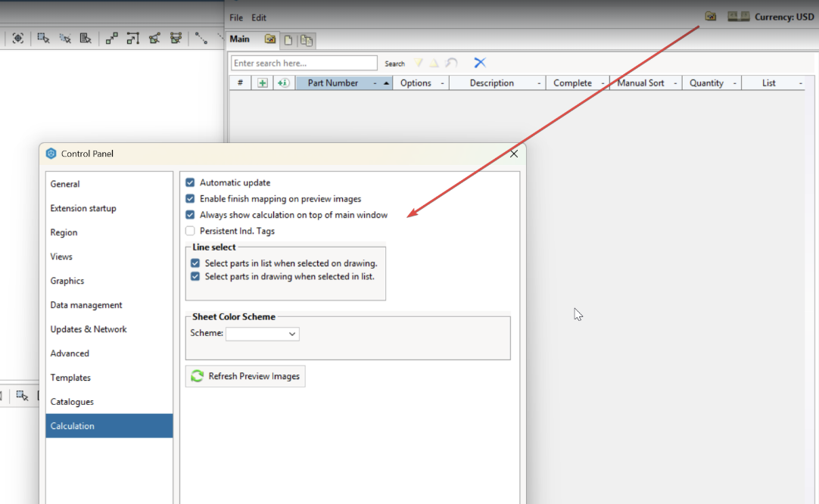The image size is (819, 504).
Task: Open Description column dash menu
Action: click(x=538, y=83)
